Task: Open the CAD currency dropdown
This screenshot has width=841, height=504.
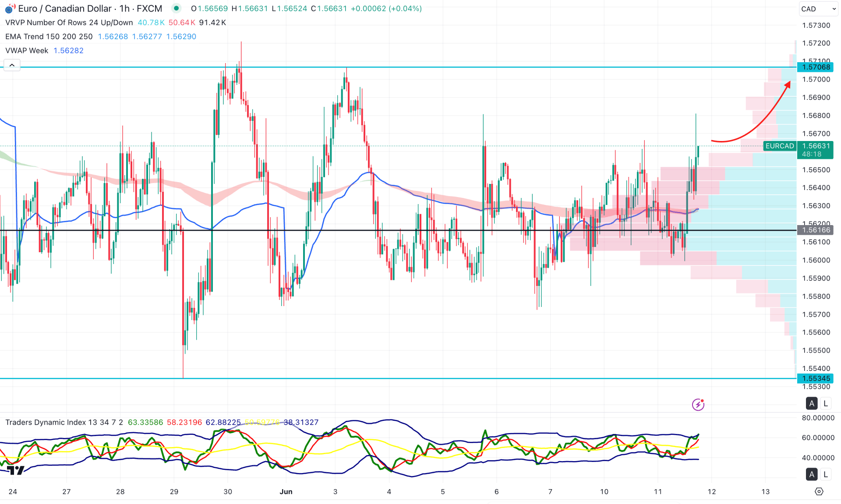Action: coord(818,9)
